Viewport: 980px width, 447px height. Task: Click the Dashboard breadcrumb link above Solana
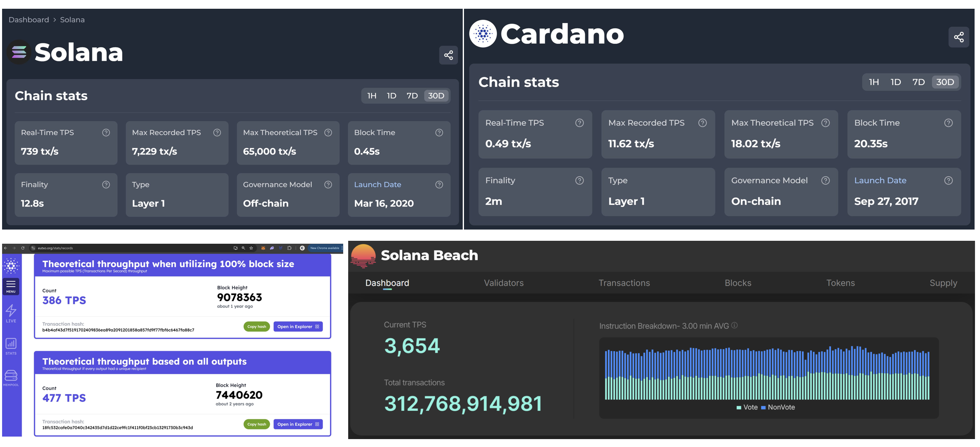(29, 20)
